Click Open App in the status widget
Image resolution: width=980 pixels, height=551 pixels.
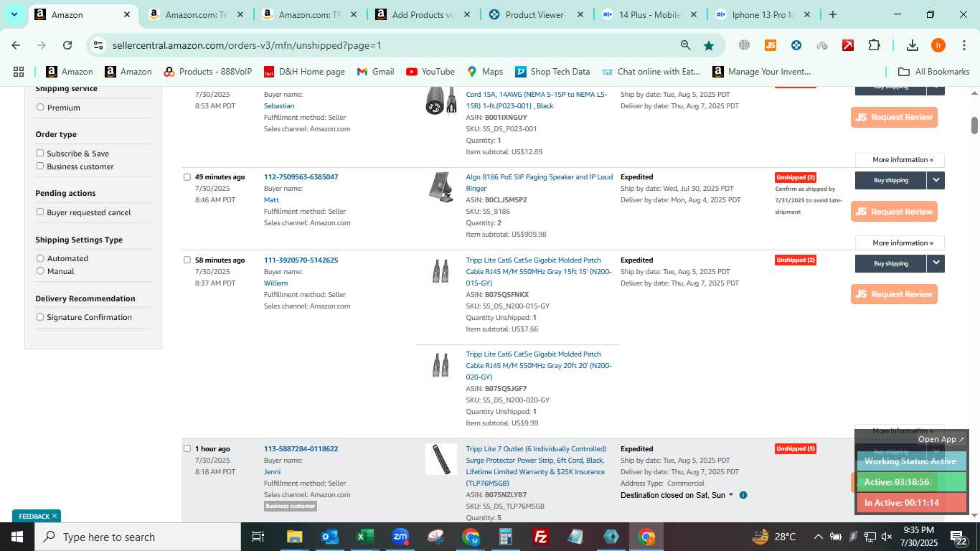[x=941, y=439]
